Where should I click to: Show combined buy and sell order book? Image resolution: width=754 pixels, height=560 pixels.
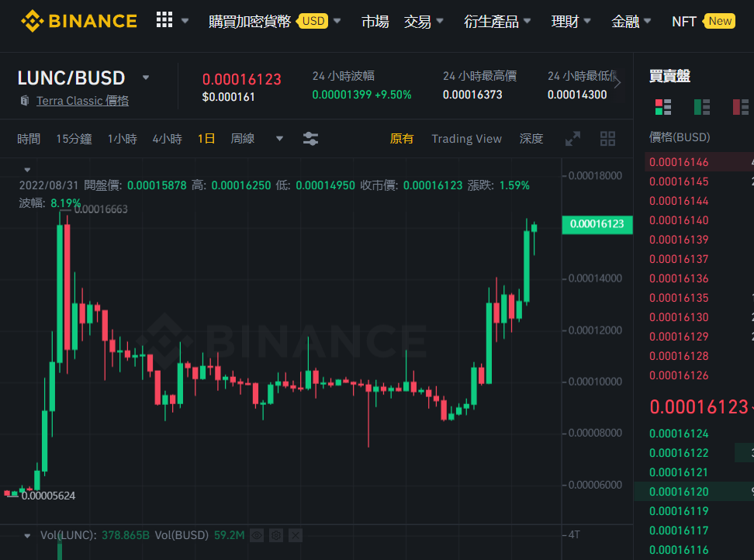(663, 107)
